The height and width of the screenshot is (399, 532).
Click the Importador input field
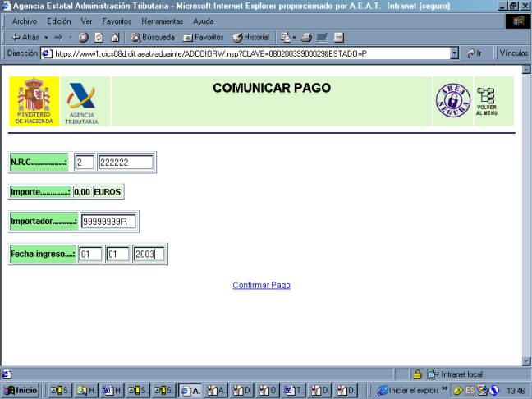point(108,221)
